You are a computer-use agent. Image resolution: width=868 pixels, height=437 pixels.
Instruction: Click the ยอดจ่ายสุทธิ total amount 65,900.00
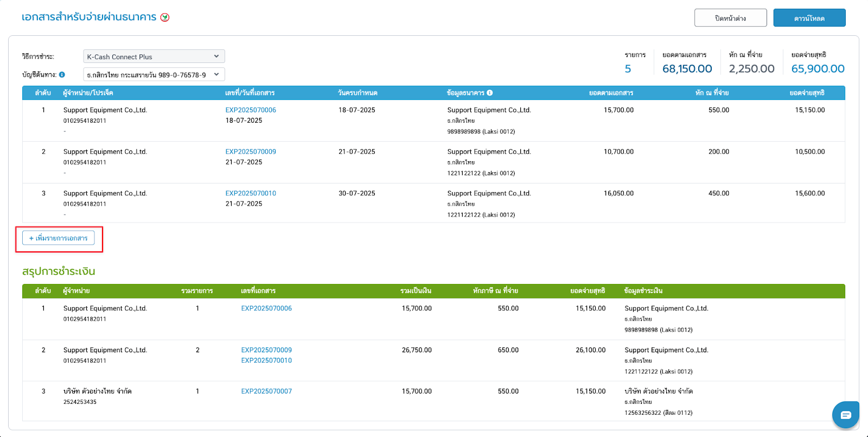[x=818, y=69]
